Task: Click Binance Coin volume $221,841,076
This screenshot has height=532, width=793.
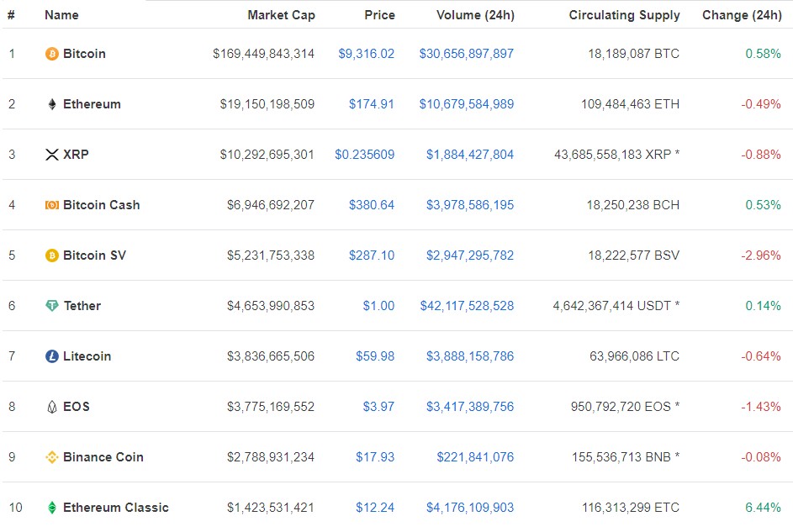Action: click(475, 457)
